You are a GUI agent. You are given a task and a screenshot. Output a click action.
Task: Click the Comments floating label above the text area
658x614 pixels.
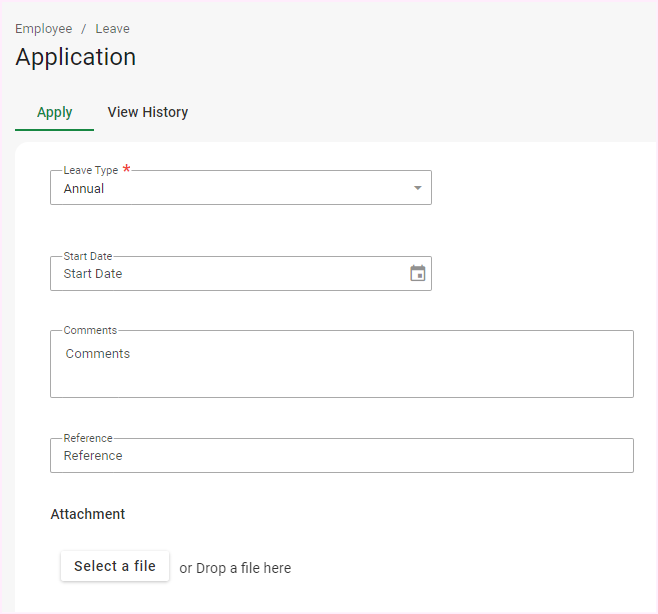coord(90,330)
